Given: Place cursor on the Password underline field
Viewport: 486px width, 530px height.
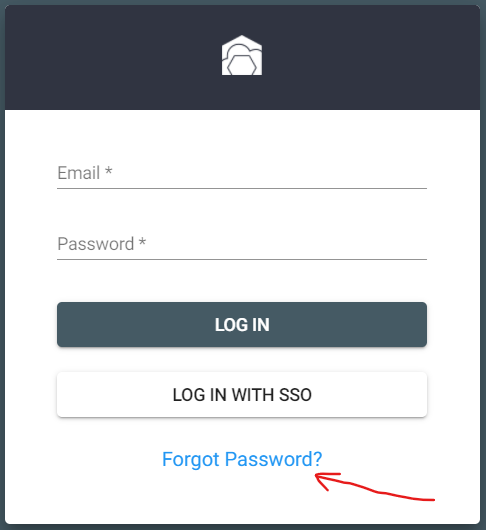Looking at the screenshot, I should coord(242,244).
